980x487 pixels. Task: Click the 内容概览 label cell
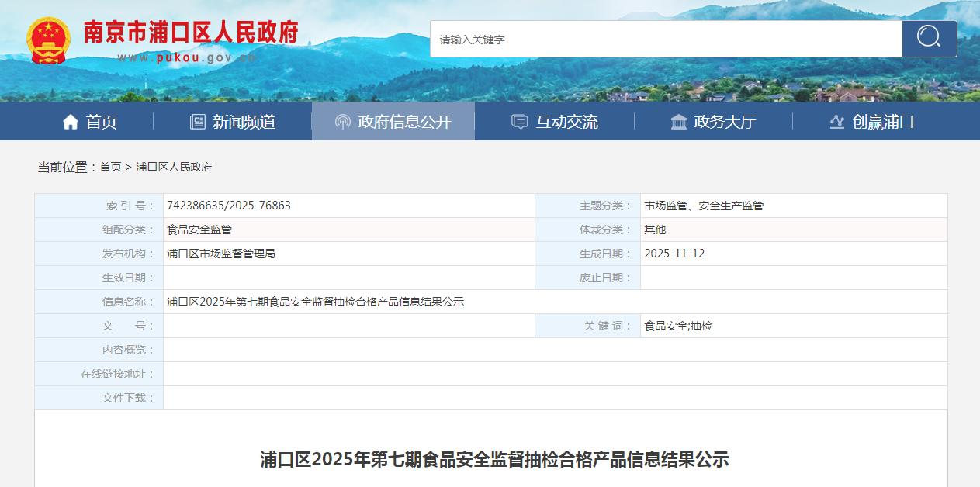[x=99, y=350]
